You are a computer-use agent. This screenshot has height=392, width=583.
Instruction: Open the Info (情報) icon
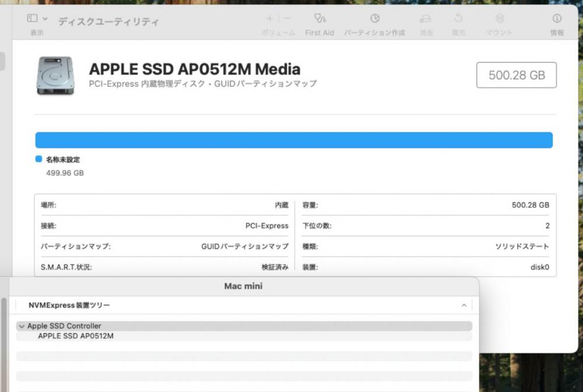557,18
